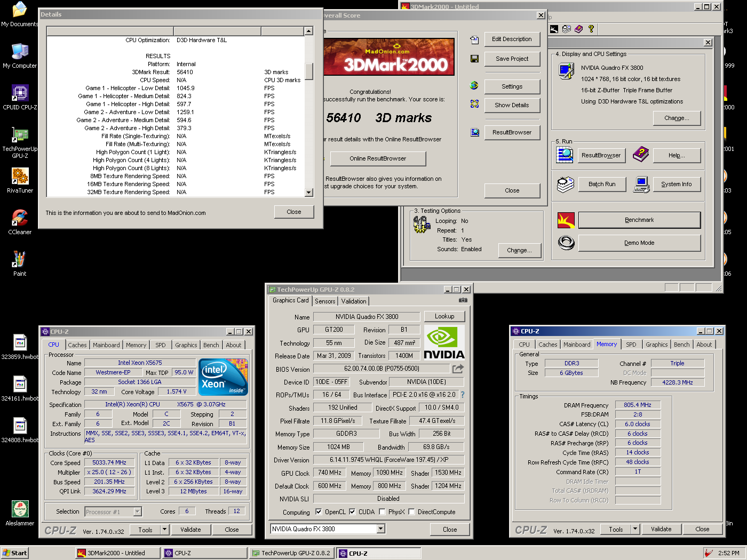Open the Processor #1 selection dropdown

(137, 511)
